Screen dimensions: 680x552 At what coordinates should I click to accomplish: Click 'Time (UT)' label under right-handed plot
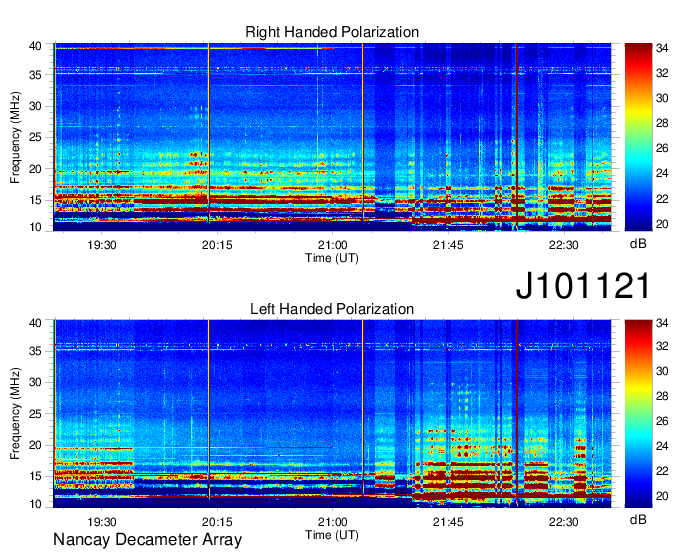click(x=332, y=258)
